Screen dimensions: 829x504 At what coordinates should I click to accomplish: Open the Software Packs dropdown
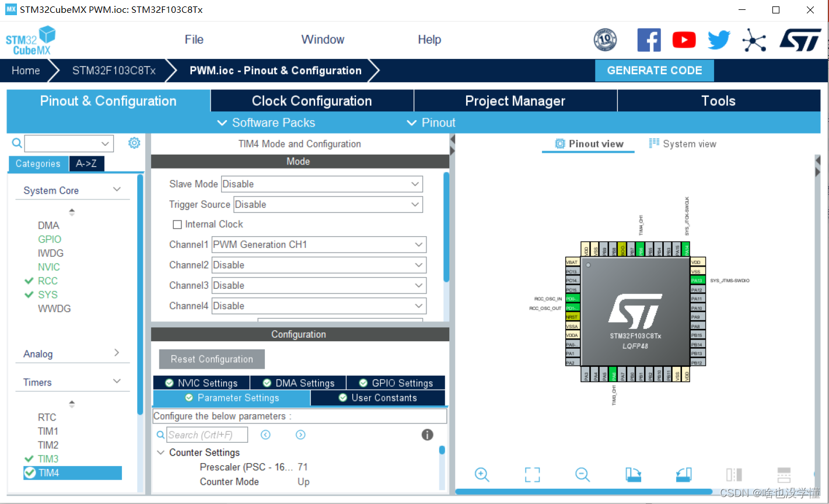tap(266, 123)
